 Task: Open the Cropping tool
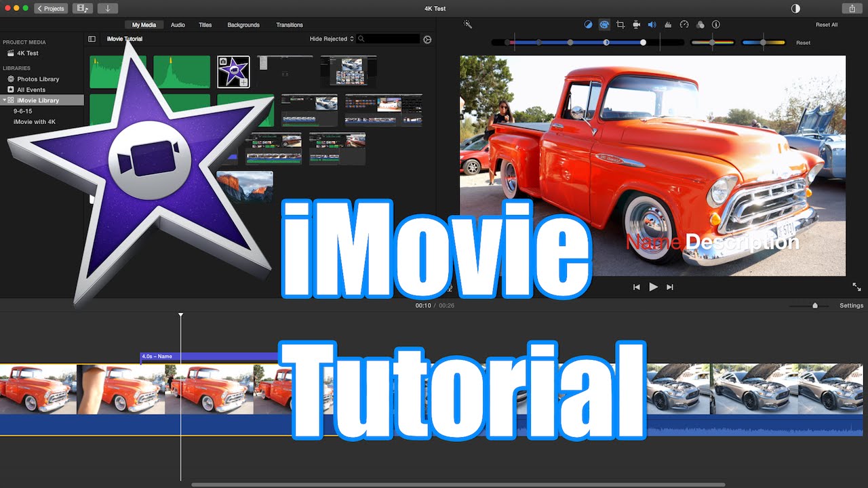click(620, 24)
